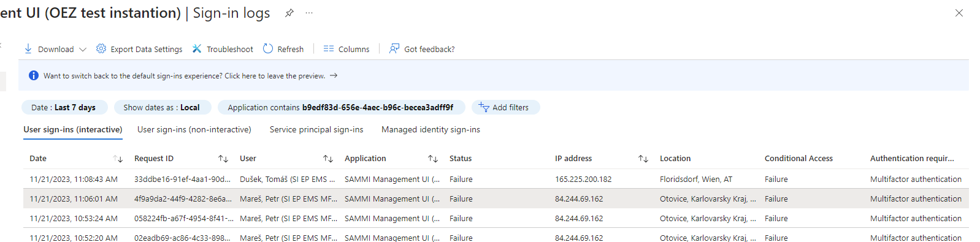Select User sign-ins (interactive) tab
980x242 pixels.
73,130
